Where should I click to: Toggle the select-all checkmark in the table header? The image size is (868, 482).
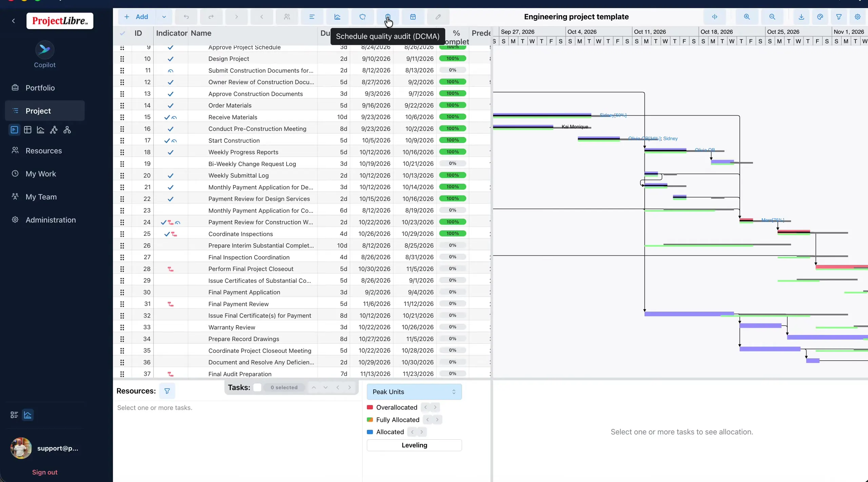[x=122, y=33]
